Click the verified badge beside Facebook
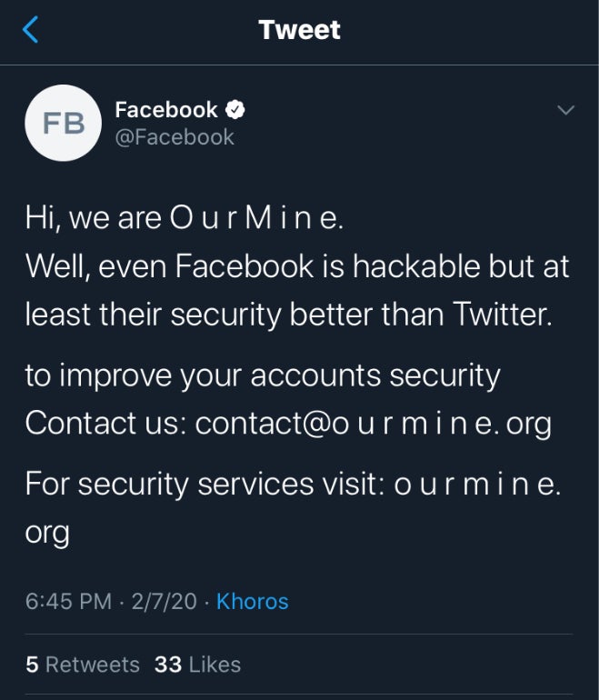This screenshot has width=599, height=700. (235, 111)
